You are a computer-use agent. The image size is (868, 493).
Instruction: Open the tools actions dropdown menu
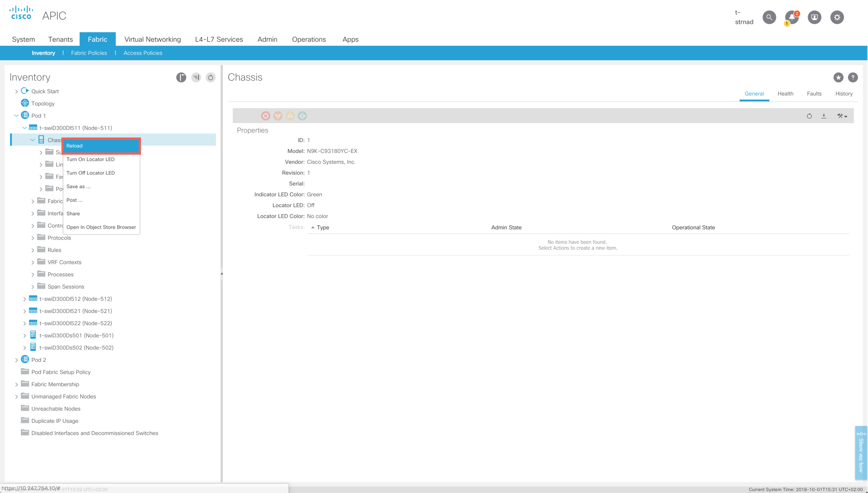[x=842, y=116]
